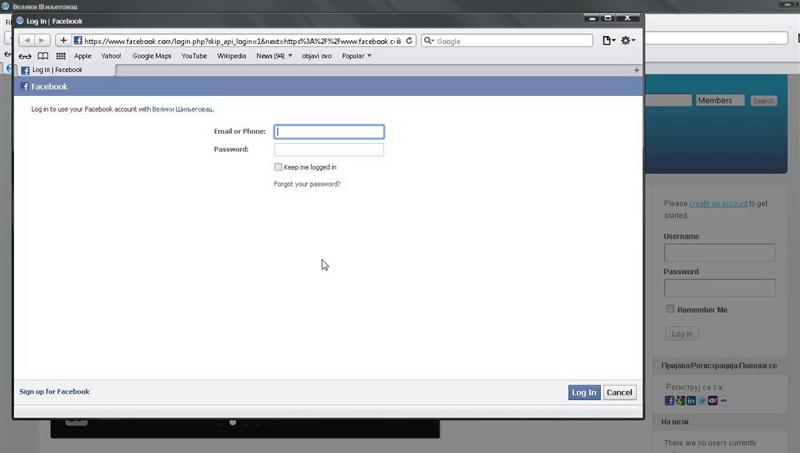Open the Yahoo! bookmark
Screen dimensions: 800x453
click(111, 56)
